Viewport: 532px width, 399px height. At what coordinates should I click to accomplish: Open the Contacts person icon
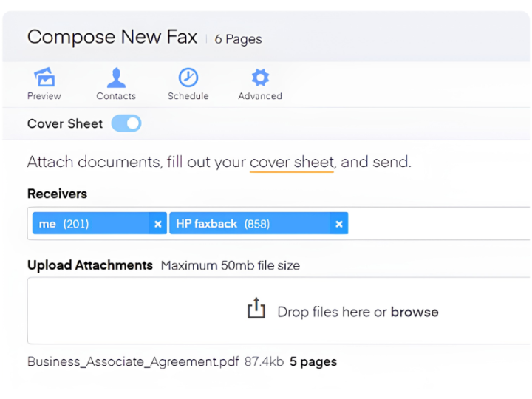116,78
